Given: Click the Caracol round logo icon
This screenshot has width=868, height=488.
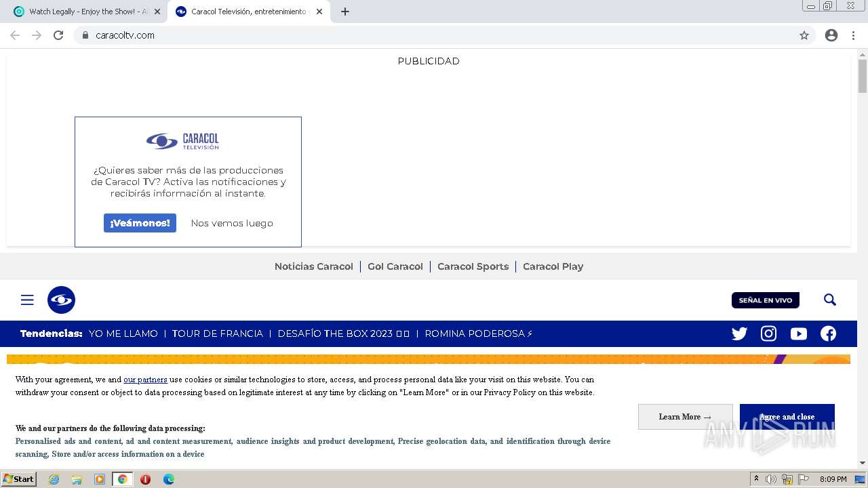Looking at the screenshot, I should coord(61,300).
